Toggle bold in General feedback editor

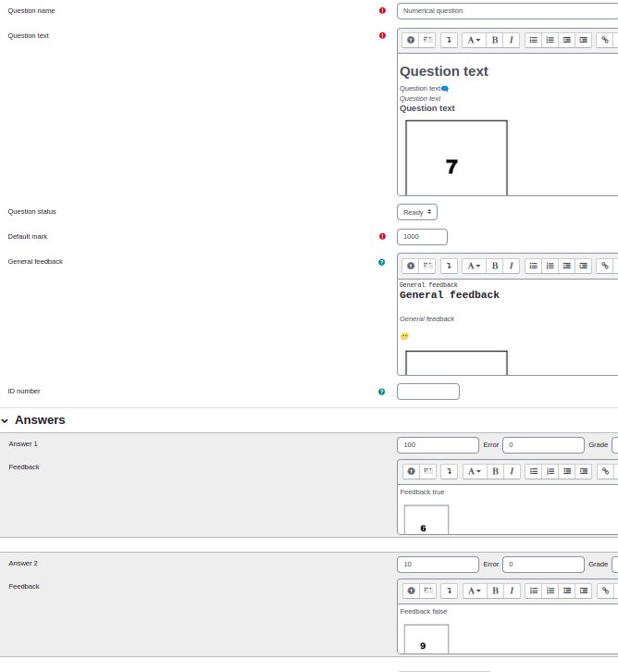[x=495, y=266]
